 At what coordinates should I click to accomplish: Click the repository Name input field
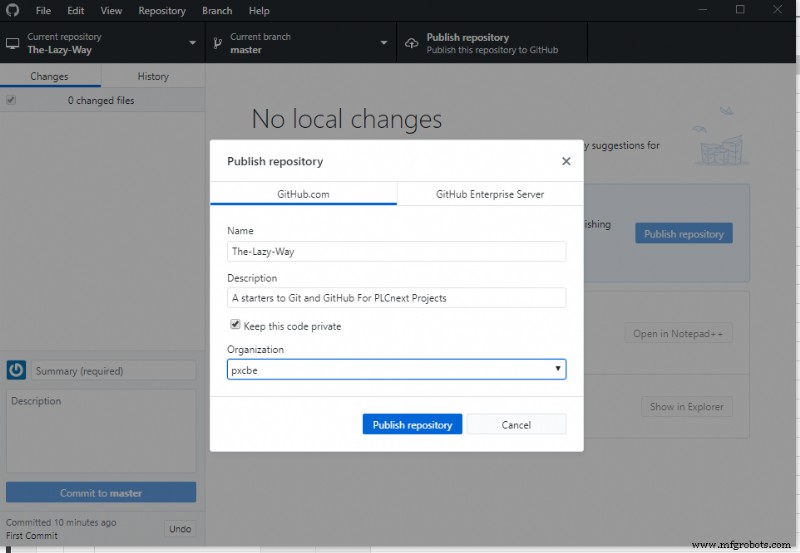(396, 252)
